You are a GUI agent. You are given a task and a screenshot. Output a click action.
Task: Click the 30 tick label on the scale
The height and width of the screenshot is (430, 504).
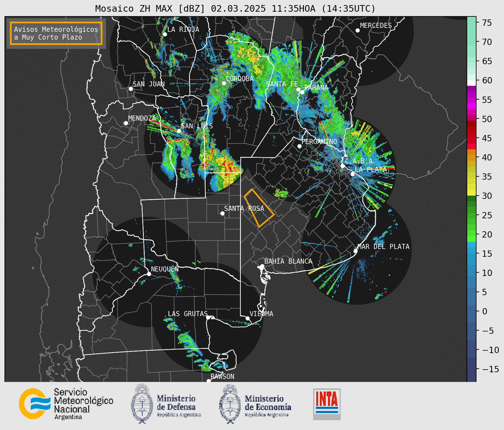pos(487,196)
